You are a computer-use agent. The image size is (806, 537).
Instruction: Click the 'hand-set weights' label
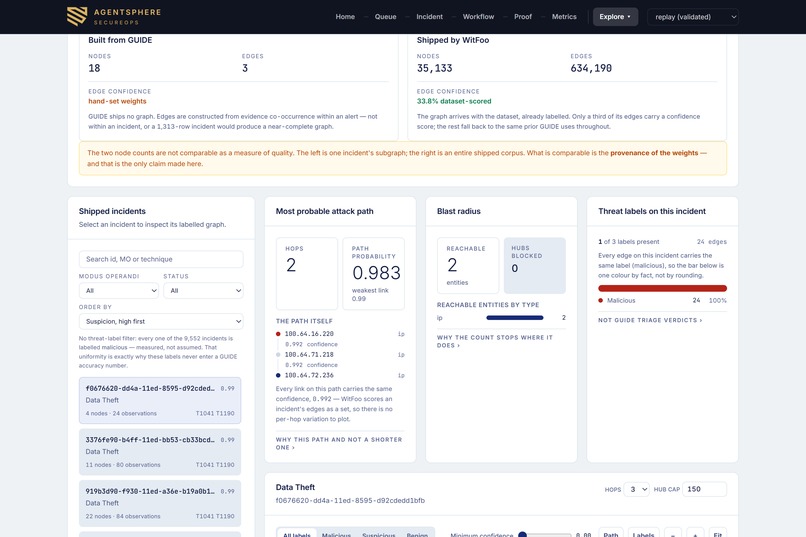click(x=117, y=101)
